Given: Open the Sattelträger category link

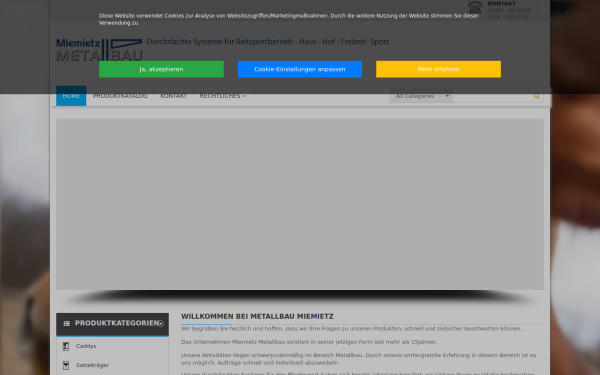Looking at the screenshot, I should (92, 365).
